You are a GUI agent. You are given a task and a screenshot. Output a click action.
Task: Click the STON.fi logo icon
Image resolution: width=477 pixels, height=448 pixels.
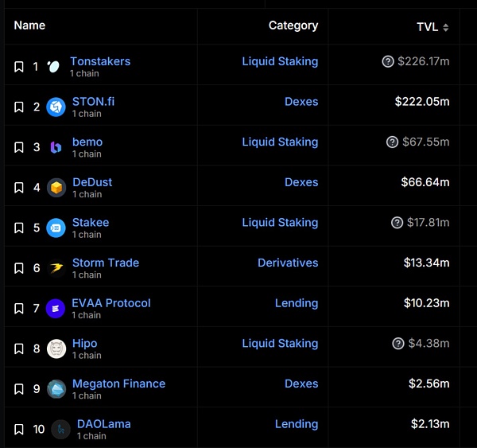pyautogui.click(x=56, y=107)
